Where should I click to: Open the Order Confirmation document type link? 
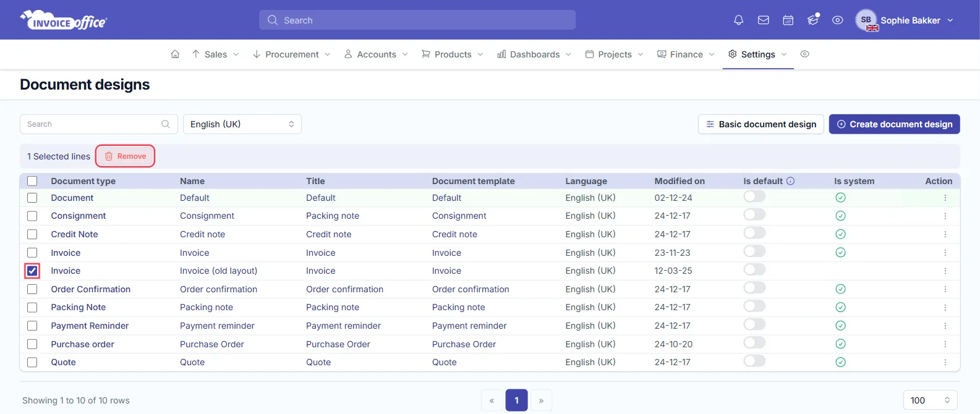[x=91, y=289]
